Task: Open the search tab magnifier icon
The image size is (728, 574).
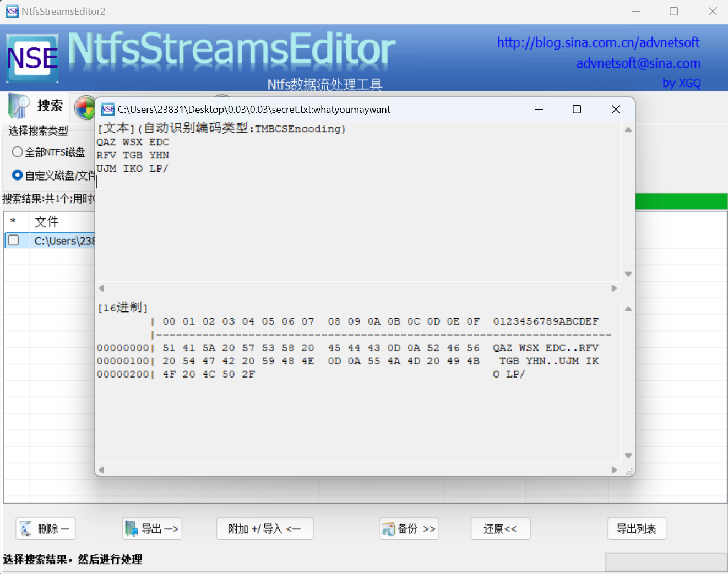Action: (19, 106)
